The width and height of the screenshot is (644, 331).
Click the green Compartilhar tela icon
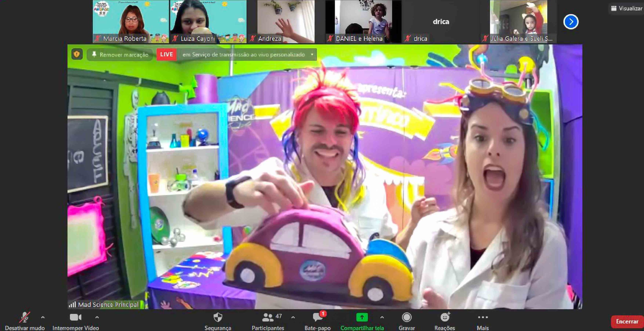pyautogui.click(x=362, y=317)
